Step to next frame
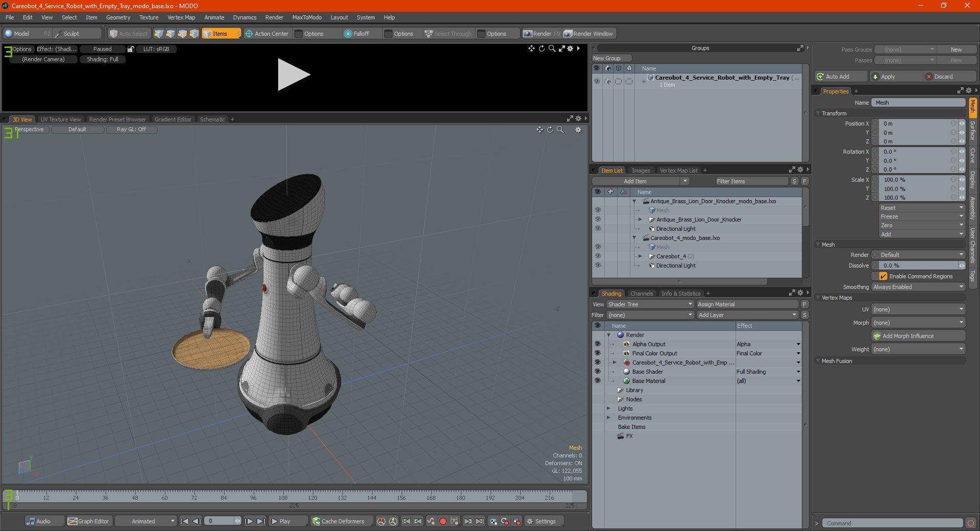 coord(249,521)
